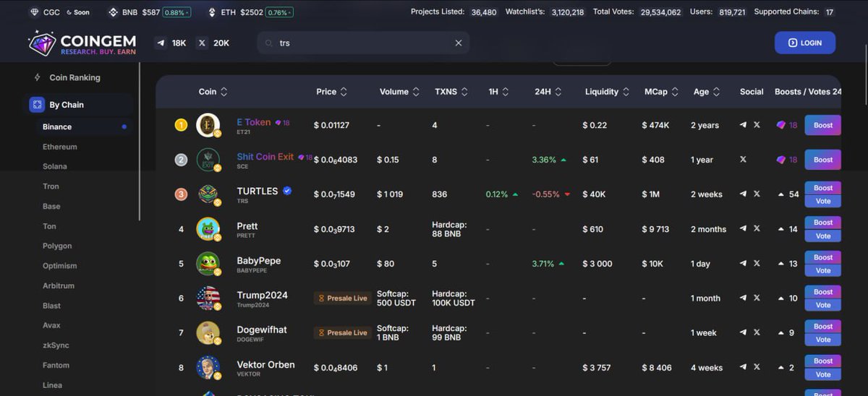Sort table by 24H column
The height and width of the screenshot is (396, 868).
click(548, 92)
